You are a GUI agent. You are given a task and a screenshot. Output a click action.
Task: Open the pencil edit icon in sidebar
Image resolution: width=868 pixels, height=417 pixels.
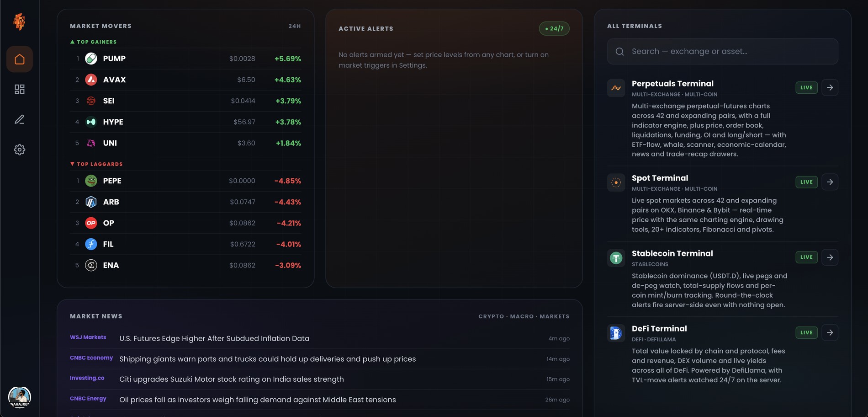(x=20, y=119)
